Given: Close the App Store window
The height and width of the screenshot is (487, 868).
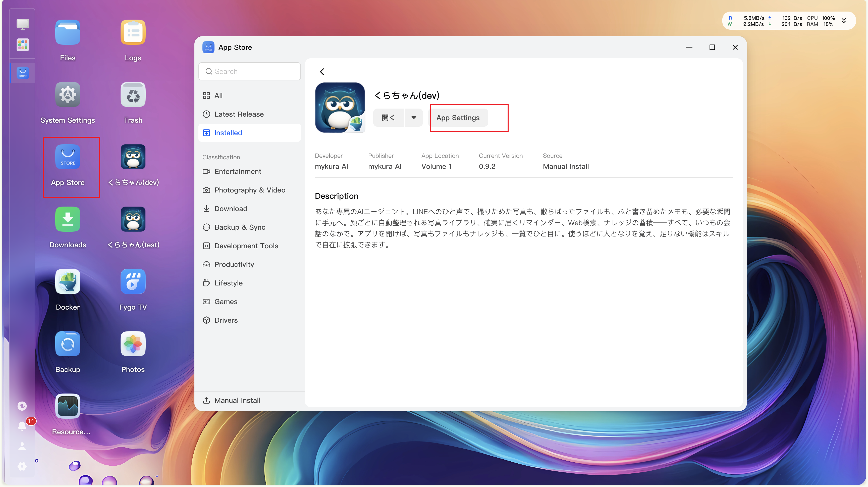Looking at the screenshot, I should click(x=735, y=47).
